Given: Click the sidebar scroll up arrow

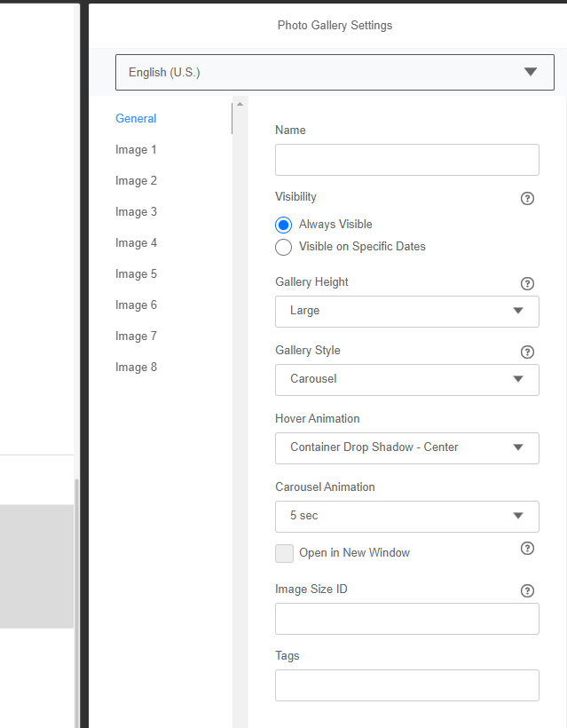Looking at the screenshot, I should pyautogui.click(x=240, y=104).
